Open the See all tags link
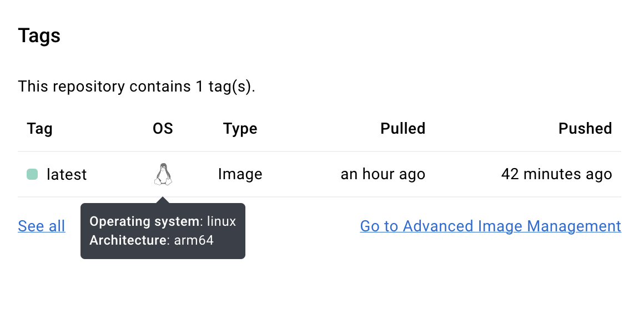644x314 pixels. [x=42, y=226]
